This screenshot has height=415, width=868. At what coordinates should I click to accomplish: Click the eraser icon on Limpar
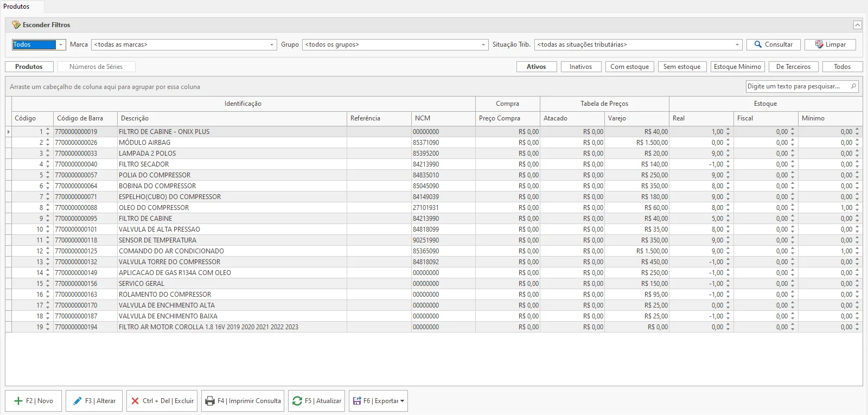pos(819,44)
